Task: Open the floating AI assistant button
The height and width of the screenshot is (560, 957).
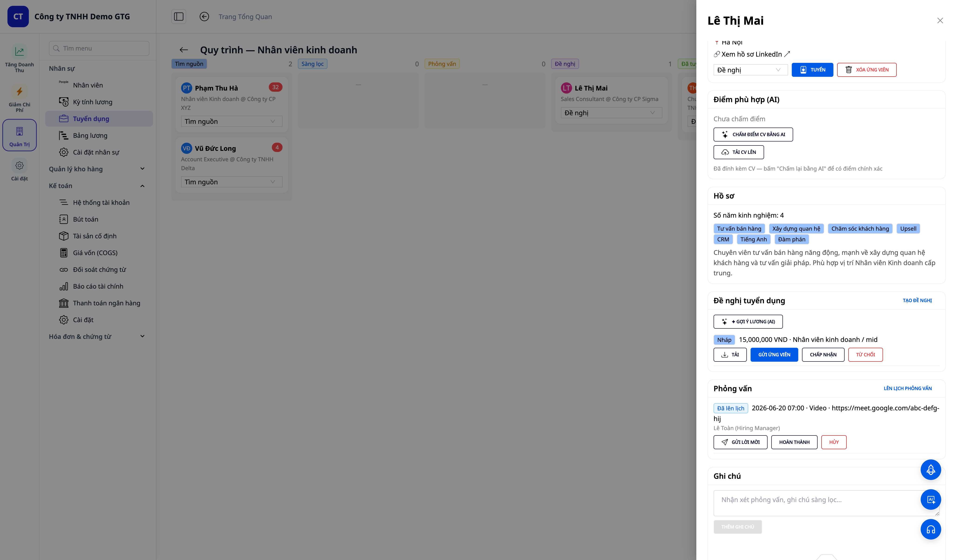Action: coord(930,499)
